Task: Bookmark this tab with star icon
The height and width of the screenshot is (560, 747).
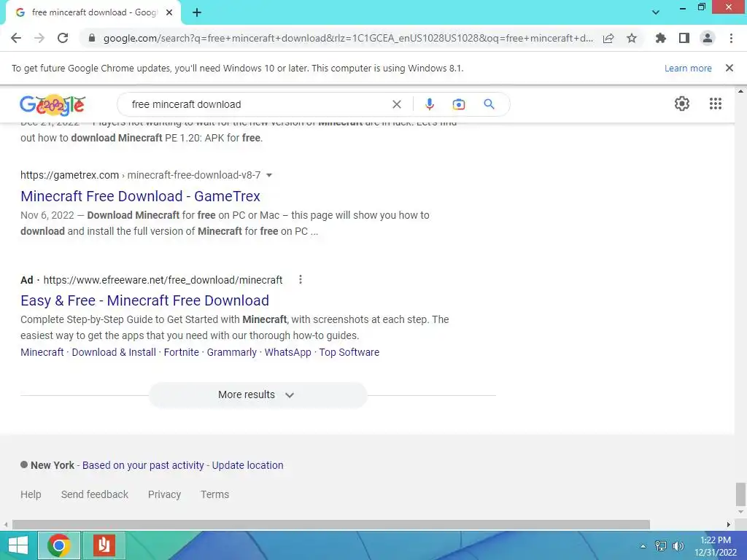Action: [632, 38]
